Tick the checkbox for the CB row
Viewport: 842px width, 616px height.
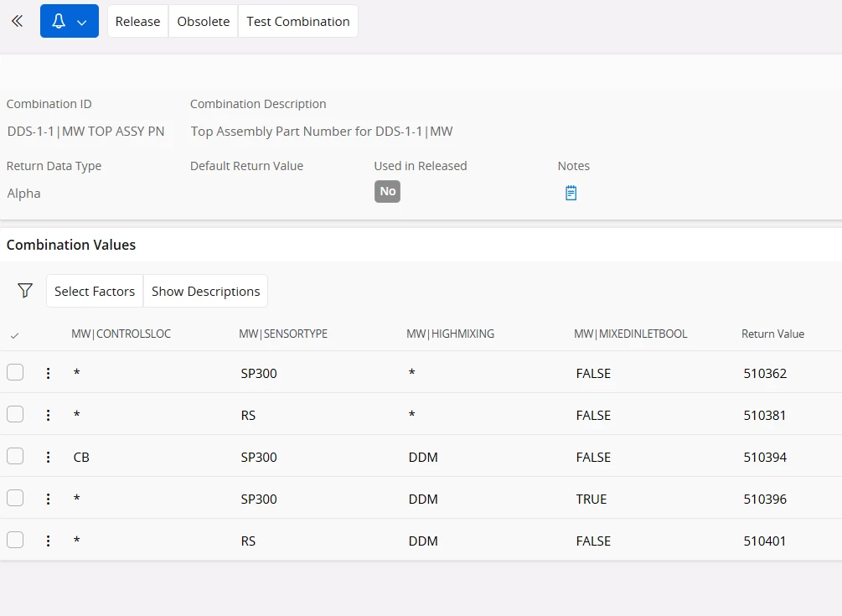pyautogui.click(x=15, y=457)
